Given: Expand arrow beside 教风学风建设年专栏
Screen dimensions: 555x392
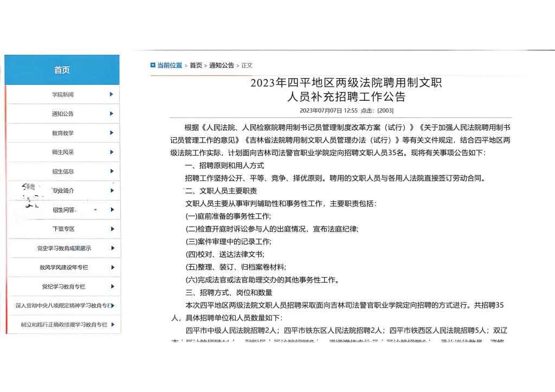Looking at the screenshot, I should point(113,267).
